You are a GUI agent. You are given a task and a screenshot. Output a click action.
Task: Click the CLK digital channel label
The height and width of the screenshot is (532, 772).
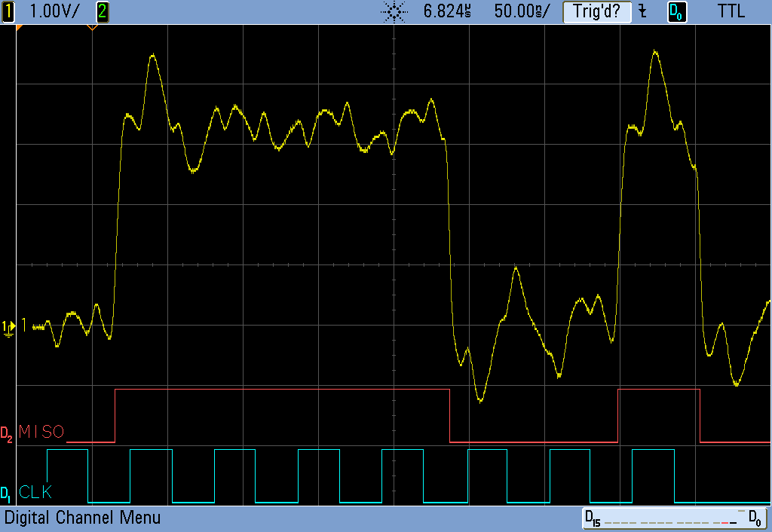pos(36,493)
